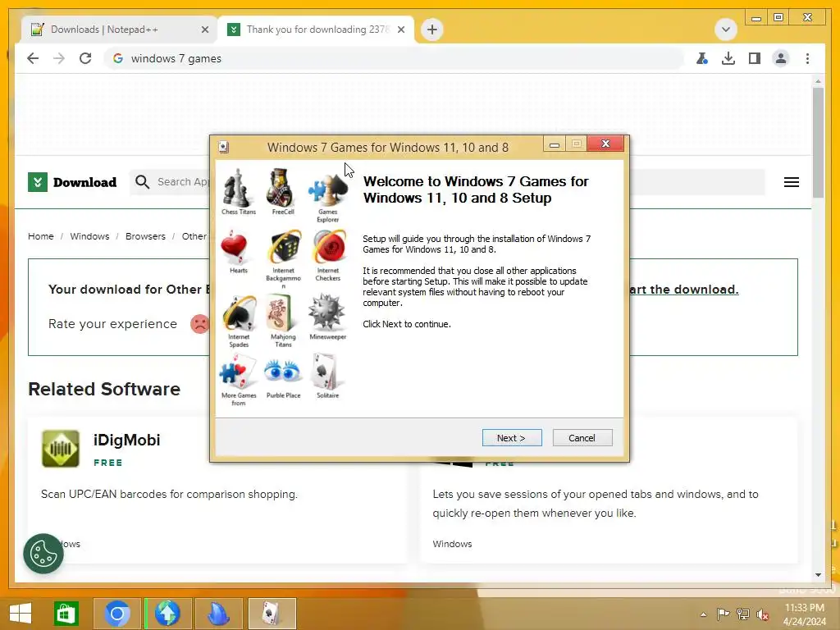This screenshot has height=630, width=840.
Task: Open the iDigMobi app icon
Action: point(61,449)
